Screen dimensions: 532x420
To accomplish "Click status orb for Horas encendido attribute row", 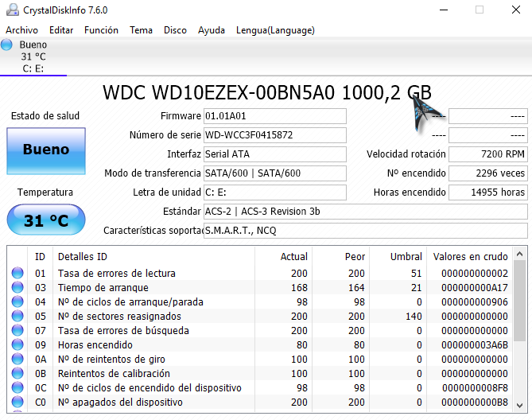I will pos(17,344).
